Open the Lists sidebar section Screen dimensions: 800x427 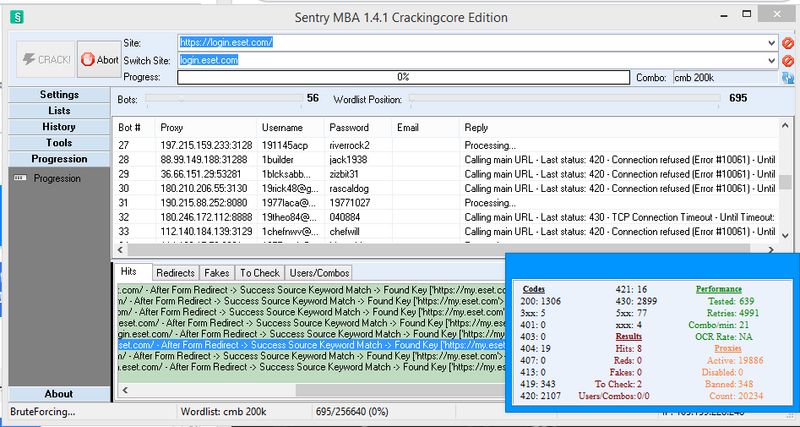pos(59,111)
